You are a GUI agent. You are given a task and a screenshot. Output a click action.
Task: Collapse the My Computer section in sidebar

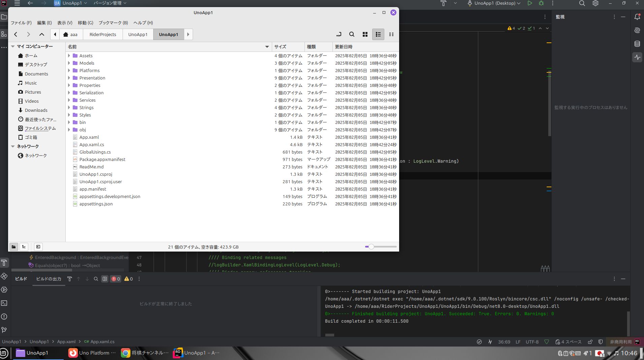(x=13, y=46)
